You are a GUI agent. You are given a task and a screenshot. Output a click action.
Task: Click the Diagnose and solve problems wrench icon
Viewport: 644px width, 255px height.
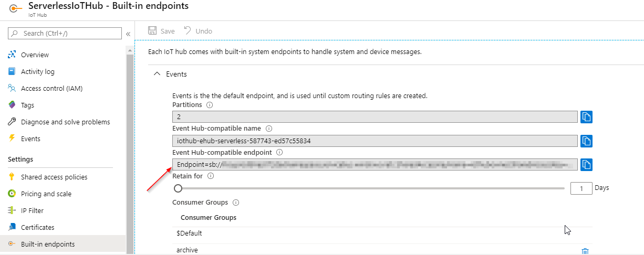12,122
